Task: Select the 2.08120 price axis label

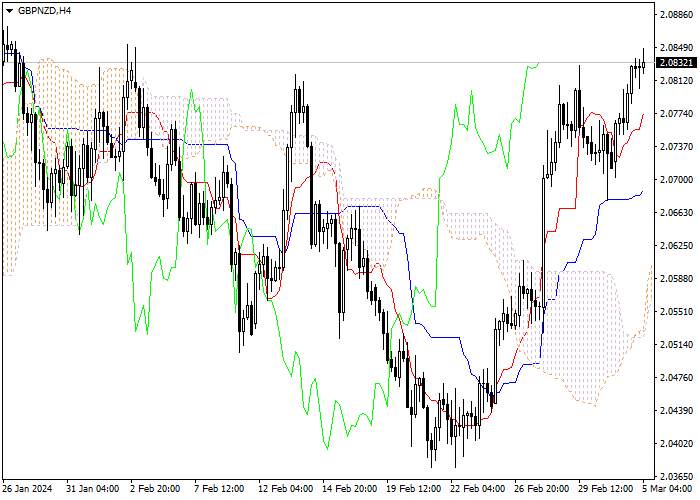Action: coord(677,81)
